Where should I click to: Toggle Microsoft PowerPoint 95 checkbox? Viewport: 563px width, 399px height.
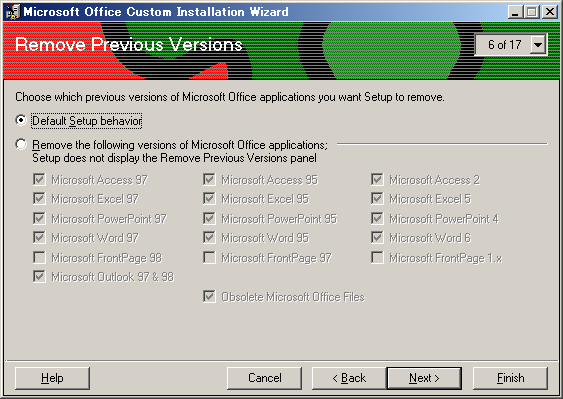(x=209, y=218)
